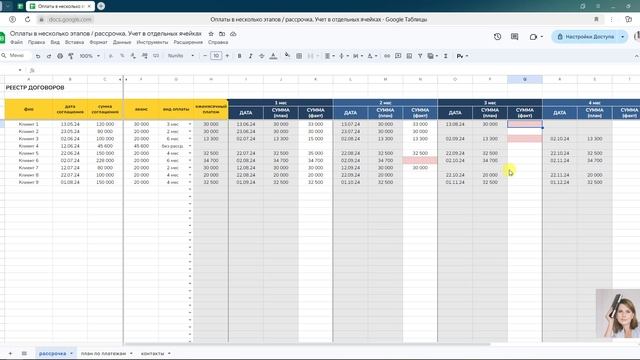Image resolution: width=640 pixels, height=360 pixels.
Task: Toggle bold formatting
Action: point(240,56)
